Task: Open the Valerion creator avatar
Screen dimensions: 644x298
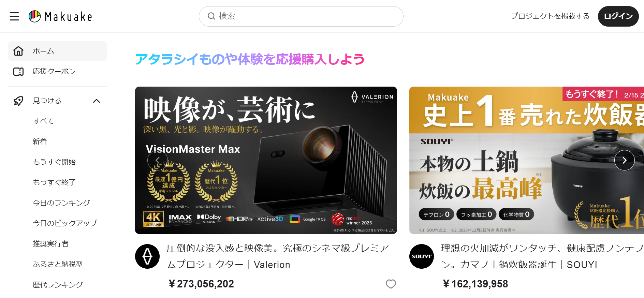Action: click(147, 256)
